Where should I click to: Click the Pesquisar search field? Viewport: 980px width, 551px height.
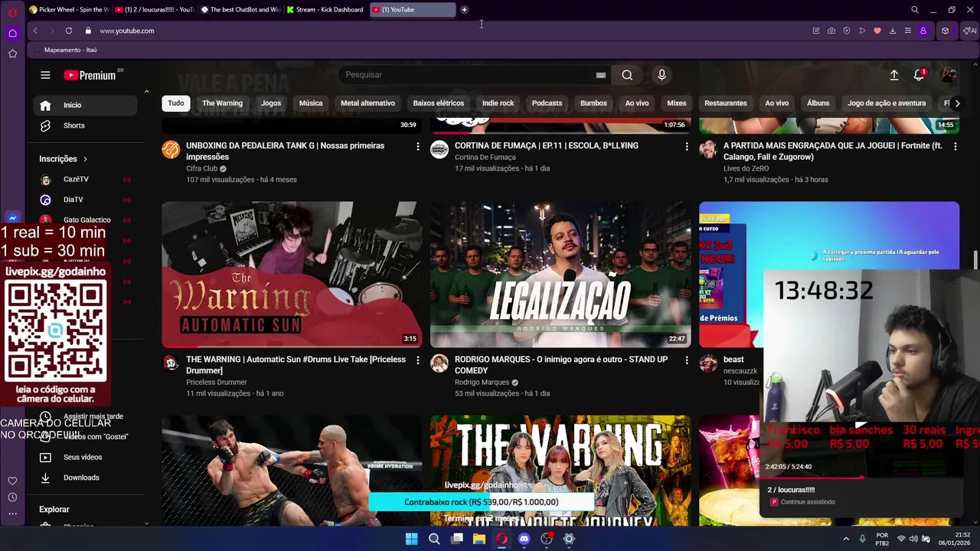pyautogui.click(x=467, y=75)
